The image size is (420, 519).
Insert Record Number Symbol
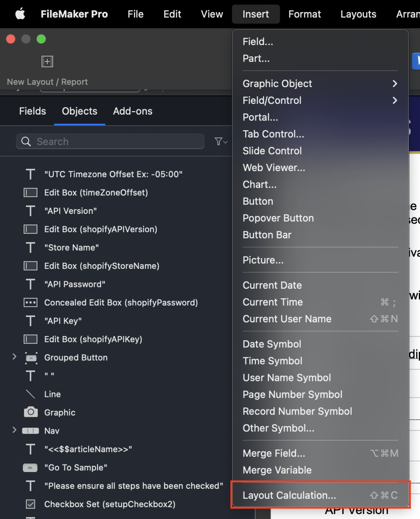(320, 411)
